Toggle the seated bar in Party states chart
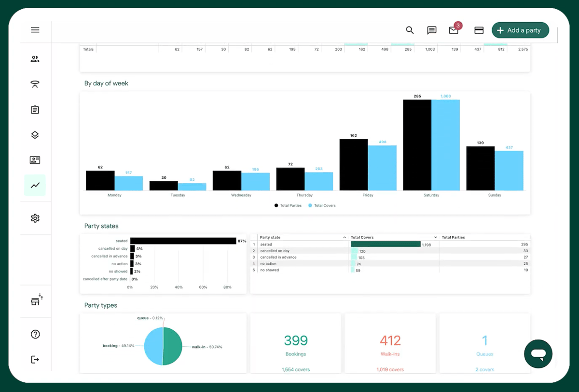 [182, 241]
